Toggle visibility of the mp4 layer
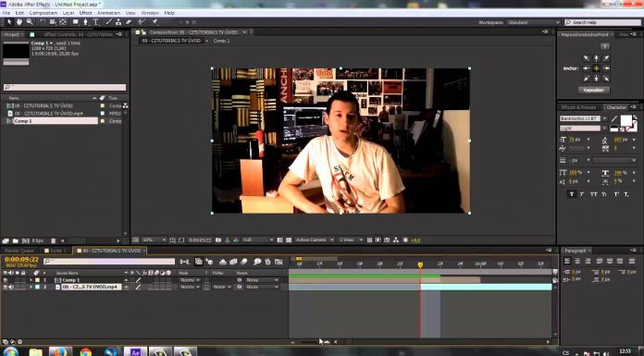The width and height of the screenshot is (644, 356). [x=6, y=287]
